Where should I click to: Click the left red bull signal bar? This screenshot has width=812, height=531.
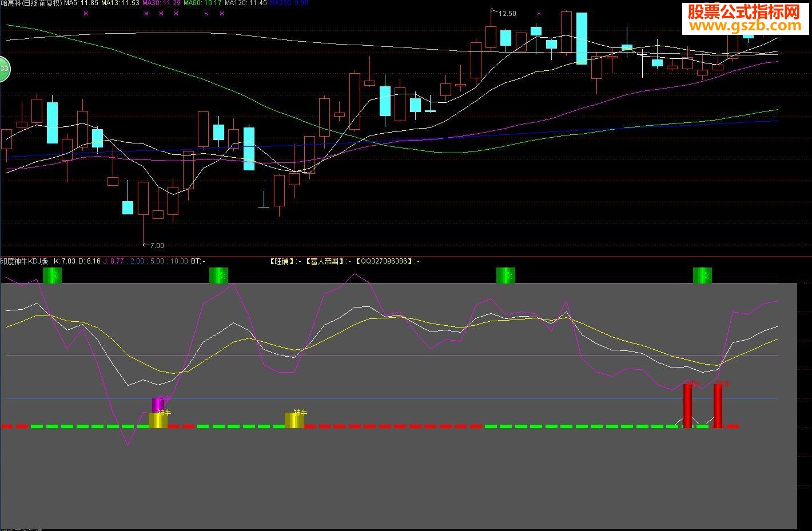[x=687, y=406]
